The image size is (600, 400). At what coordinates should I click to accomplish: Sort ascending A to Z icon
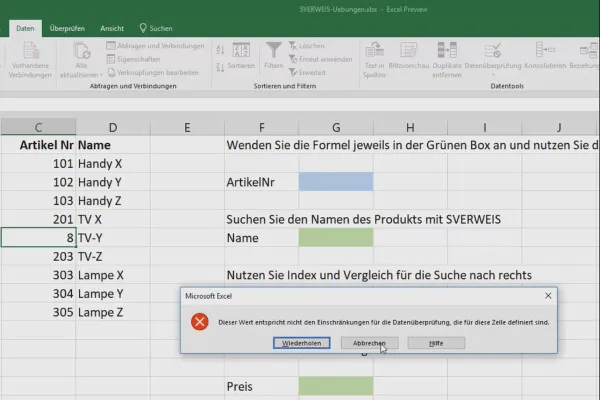(220, 49)
